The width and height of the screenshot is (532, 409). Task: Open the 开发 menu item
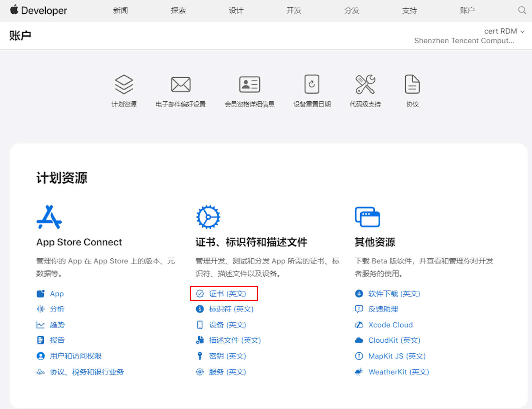pyautogui.click(x=294, y=11)
